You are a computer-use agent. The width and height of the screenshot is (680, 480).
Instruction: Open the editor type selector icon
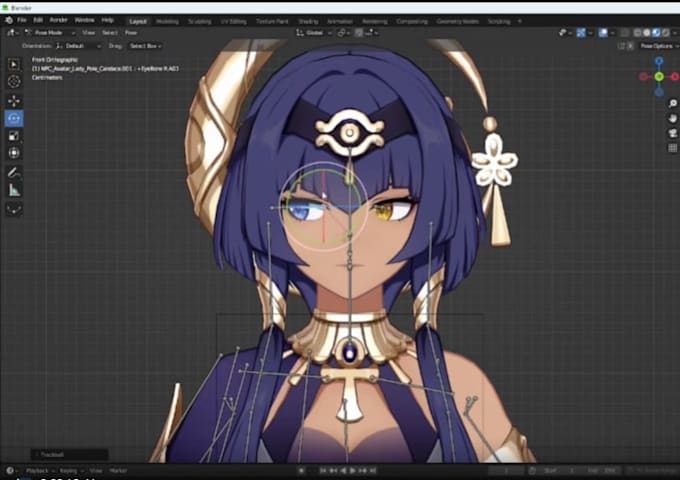[12, 33]
